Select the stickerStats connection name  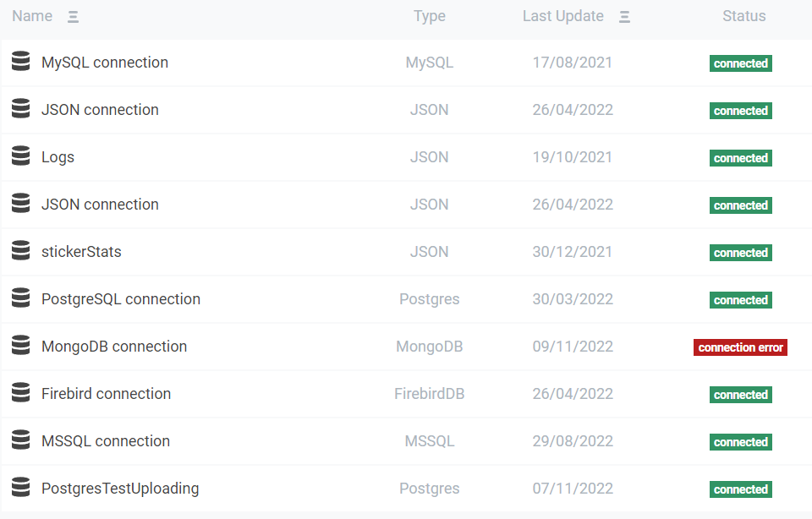pyautogui.click(x=81, y=252)
